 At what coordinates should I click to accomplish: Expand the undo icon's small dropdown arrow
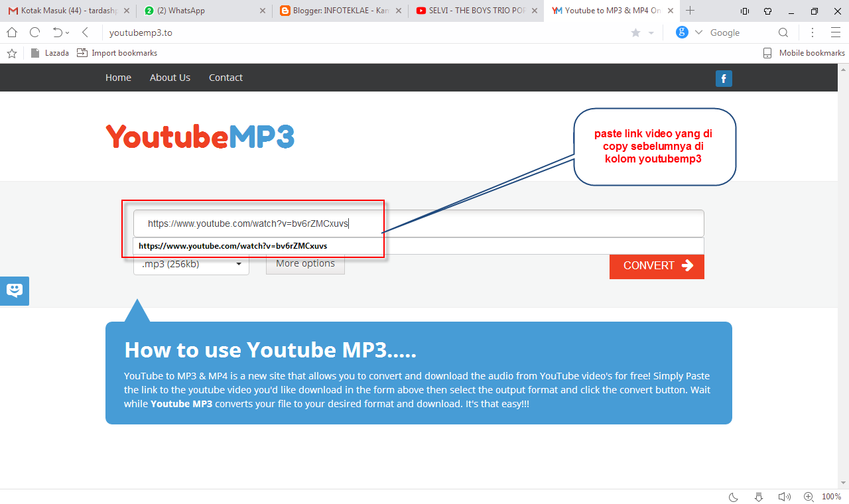pyautogui.click(x=67, y=33)
